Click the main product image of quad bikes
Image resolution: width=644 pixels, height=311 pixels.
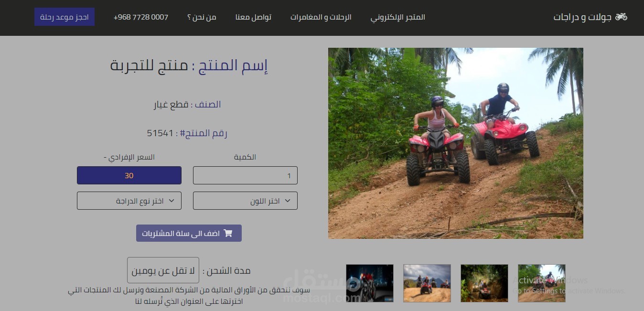456,143
